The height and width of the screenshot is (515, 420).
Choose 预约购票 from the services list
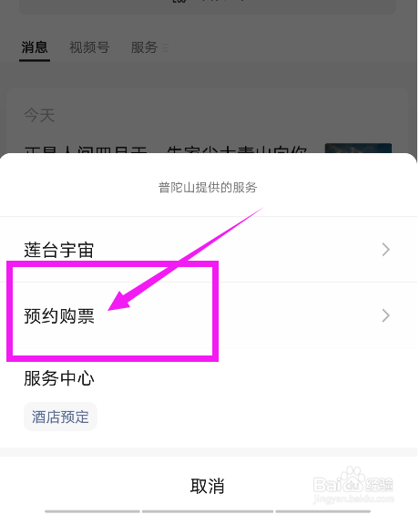tap(209, 315)
